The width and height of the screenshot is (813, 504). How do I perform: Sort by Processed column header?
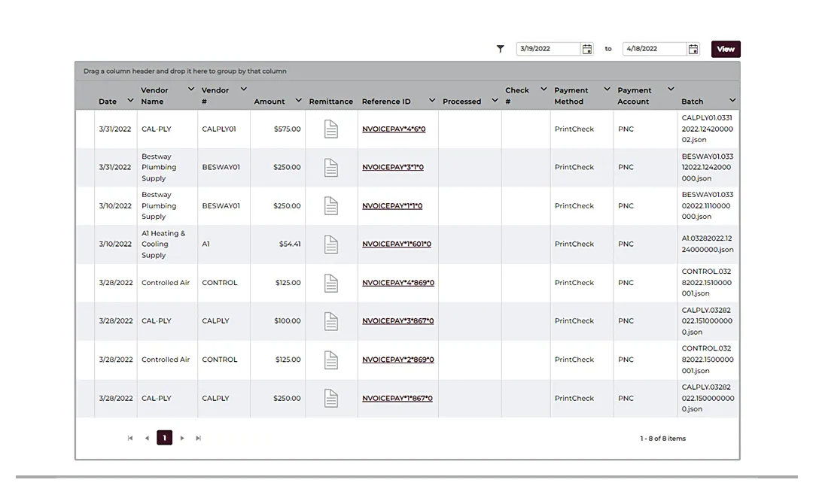(462, 102)
